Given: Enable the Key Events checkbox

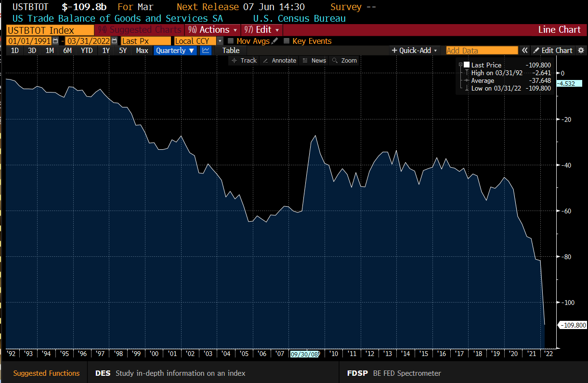Looking at the screenshot, I should click(287, 41).
